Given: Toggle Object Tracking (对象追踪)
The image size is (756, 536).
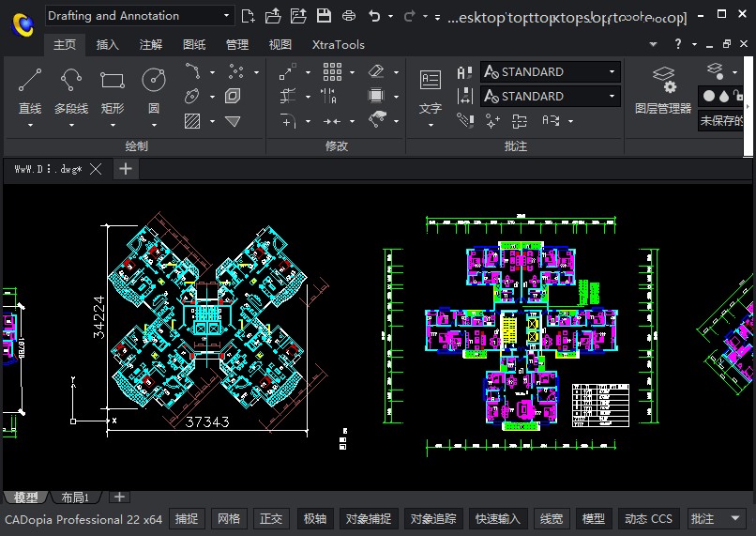Looking at the screenshot, I should (x=433, y=518).
